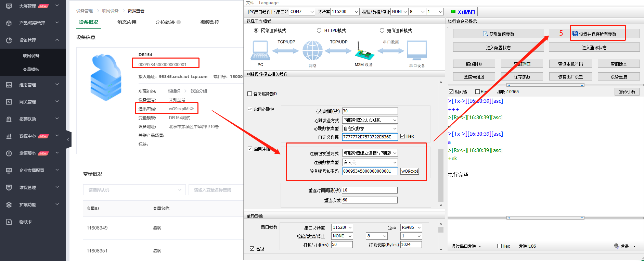Click the 物联卡 SIM card icon
Image resolution: width=644 pixels, height=261 pixels.
9,222
